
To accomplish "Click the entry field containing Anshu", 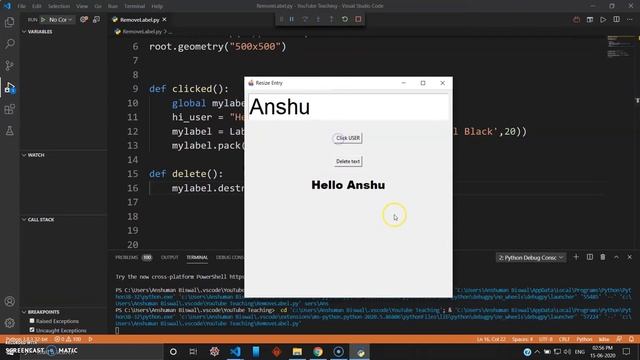I will 349,107.
